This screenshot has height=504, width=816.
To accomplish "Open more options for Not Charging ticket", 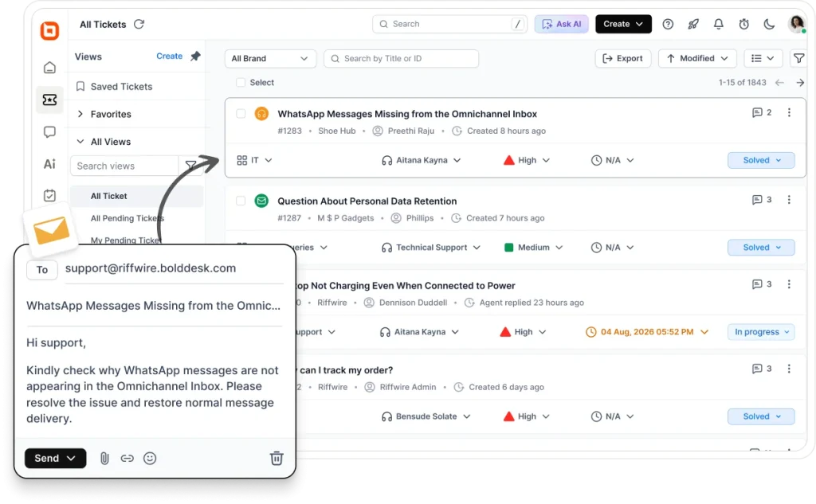I will click(x=789, y=284).
